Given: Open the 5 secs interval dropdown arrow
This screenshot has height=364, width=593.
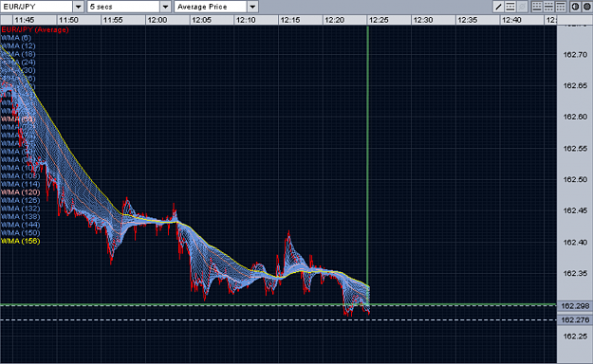Looking at the screenshot, I should (x=165, y=7).
